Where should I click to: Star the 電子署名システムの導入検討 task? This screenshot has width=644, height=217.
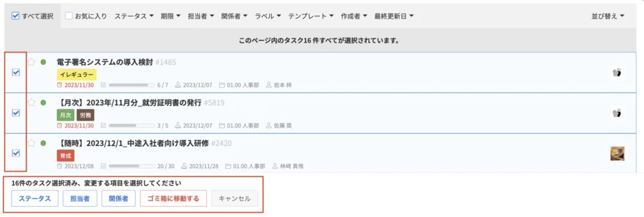(32, 62)
